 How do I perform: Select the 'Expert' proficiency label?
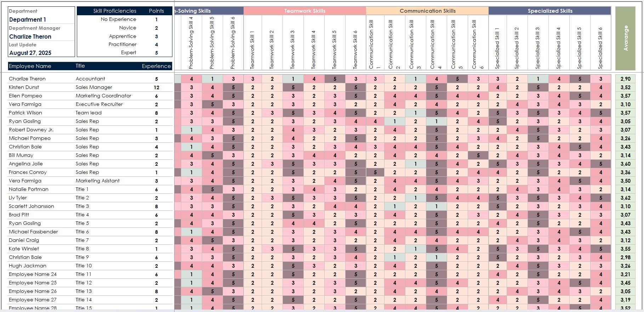pyautogui.click(x=129, y=52)
